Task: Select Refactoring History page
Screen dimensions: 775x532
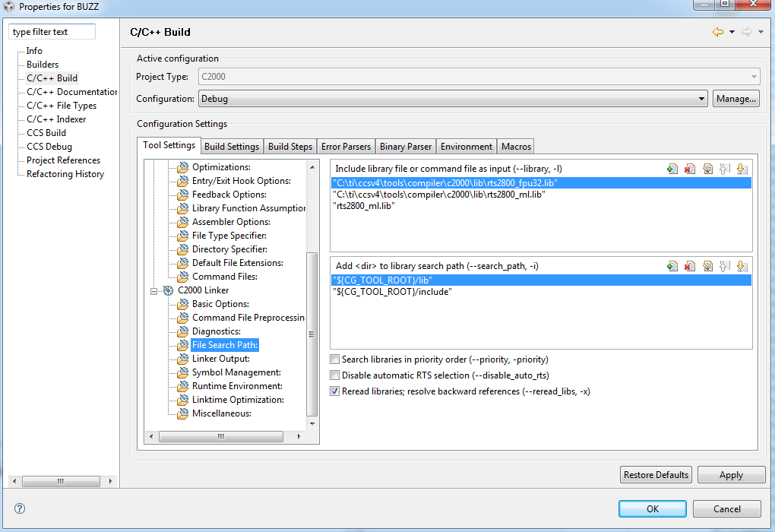Action: pos(65,174)
